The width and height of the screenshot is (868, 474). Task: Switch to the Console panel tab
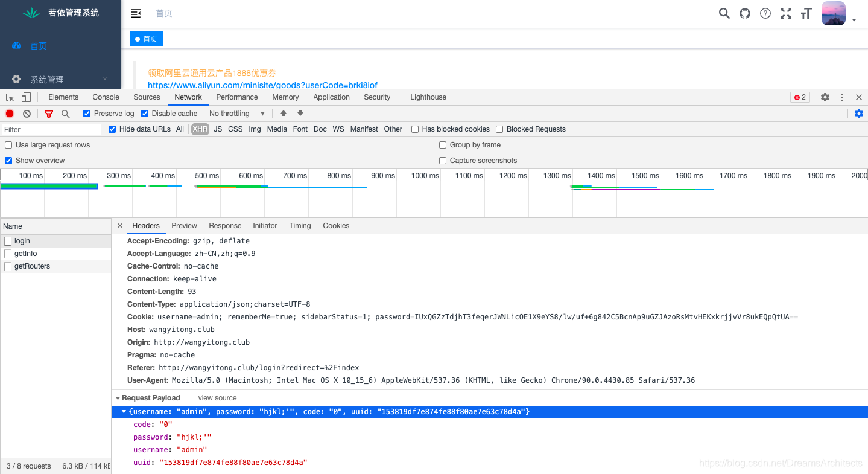click(106, 97)
